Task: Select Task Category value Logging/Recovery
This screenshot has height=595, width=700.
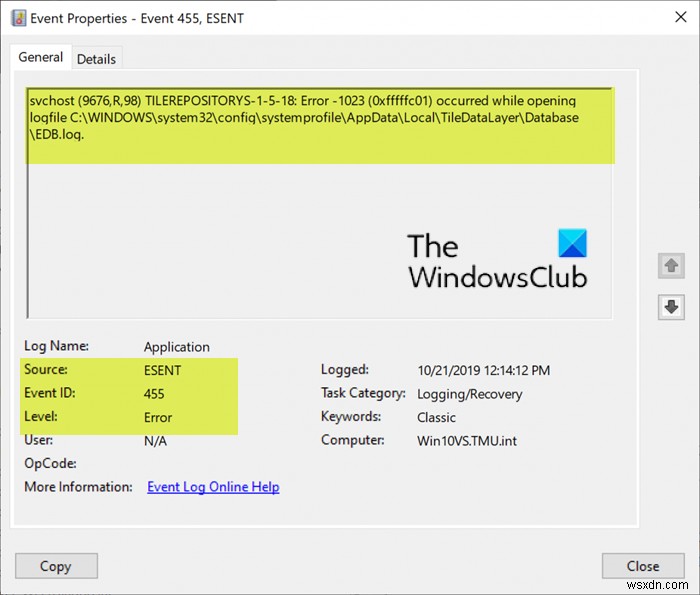Action: 470,394
